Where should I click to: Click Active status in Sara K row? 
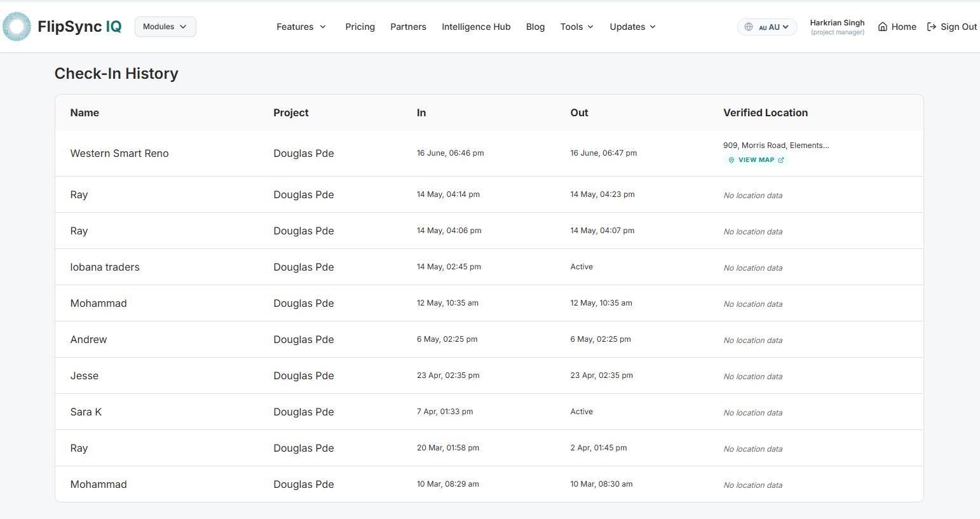582,412
